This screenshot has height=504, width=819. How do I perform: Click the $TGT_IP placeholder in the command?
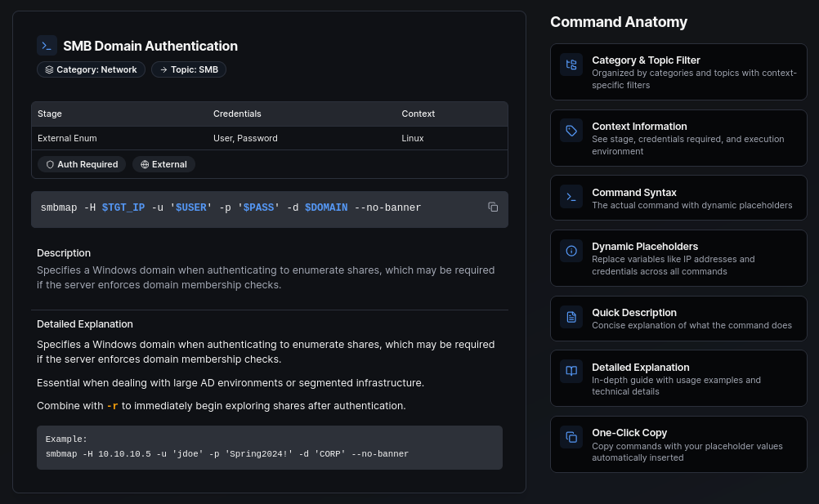pyautogui.click(x=123, y=207)
